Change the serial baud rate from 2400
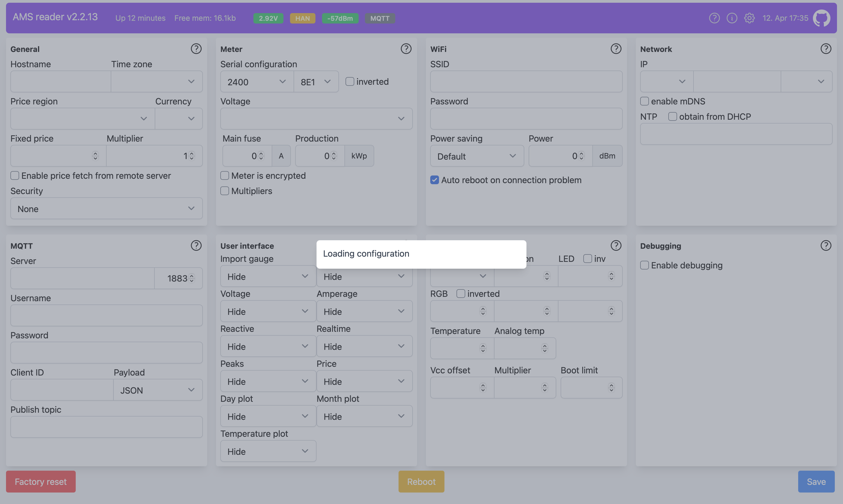Image resolution: width=843 pixels, height=504 pixels. coord(256,81)
